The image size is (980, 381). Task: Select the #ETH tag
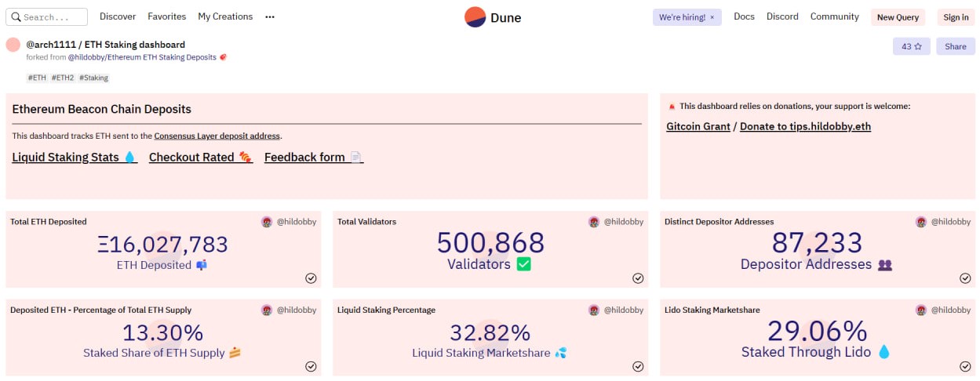pyautogui.click(x=37, y=78)
